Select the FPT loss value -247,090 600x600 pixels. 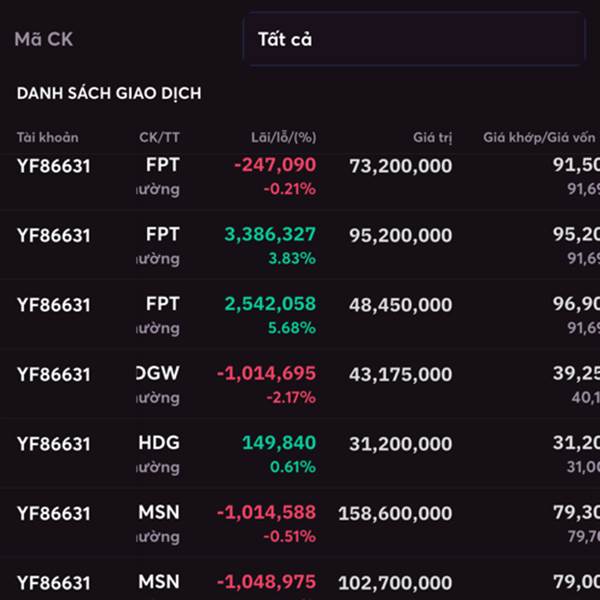click(274, 165)
